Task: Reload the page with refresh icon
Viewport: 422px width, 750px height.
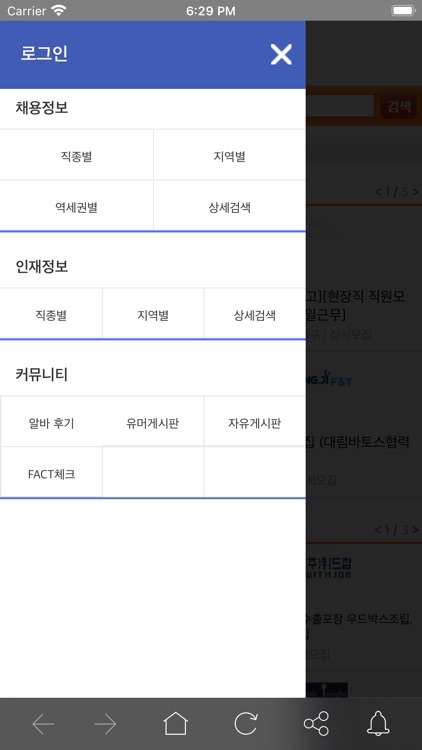Action: click(x=246, y=723)
